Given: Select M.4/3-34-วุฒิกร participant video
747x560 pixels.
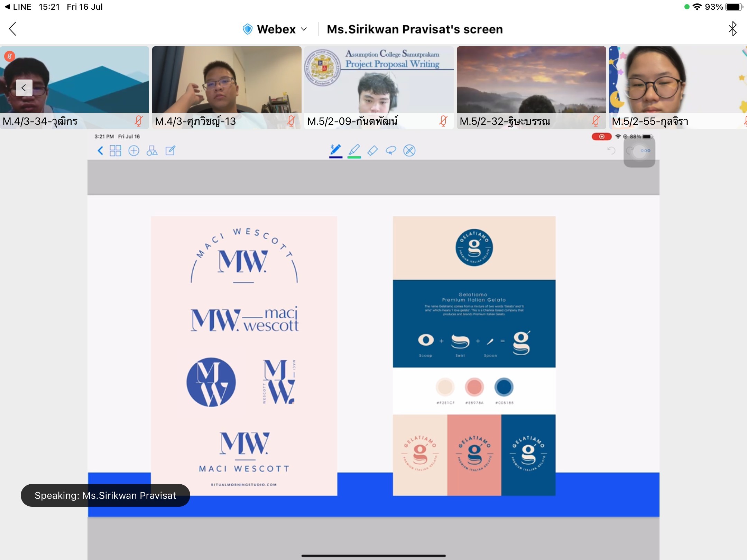Looking at the screenshot, I should [x=74, y=87].
